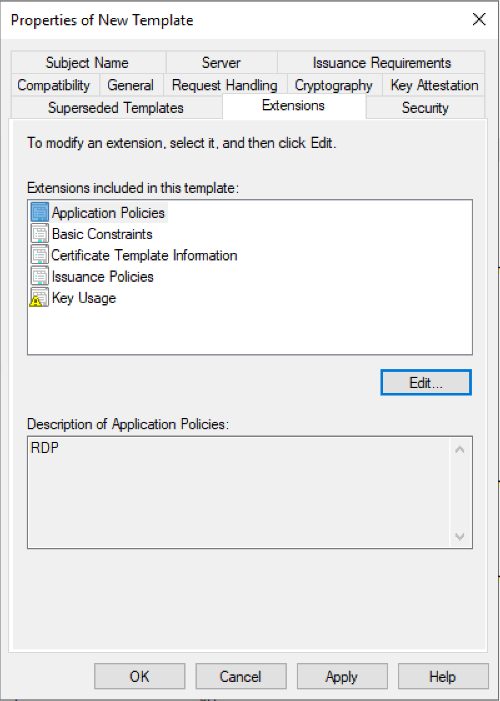Confirm the dialog with OK

tap(140, 676)
